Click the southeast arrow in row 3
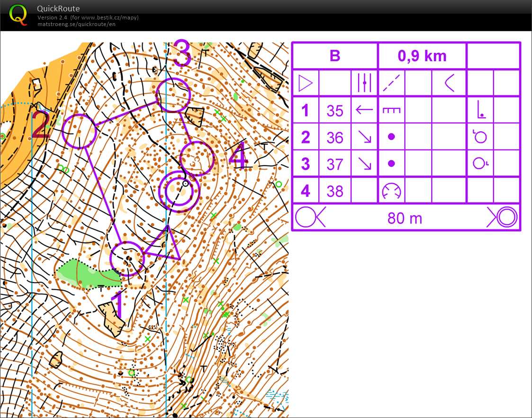 coord(364,164)
